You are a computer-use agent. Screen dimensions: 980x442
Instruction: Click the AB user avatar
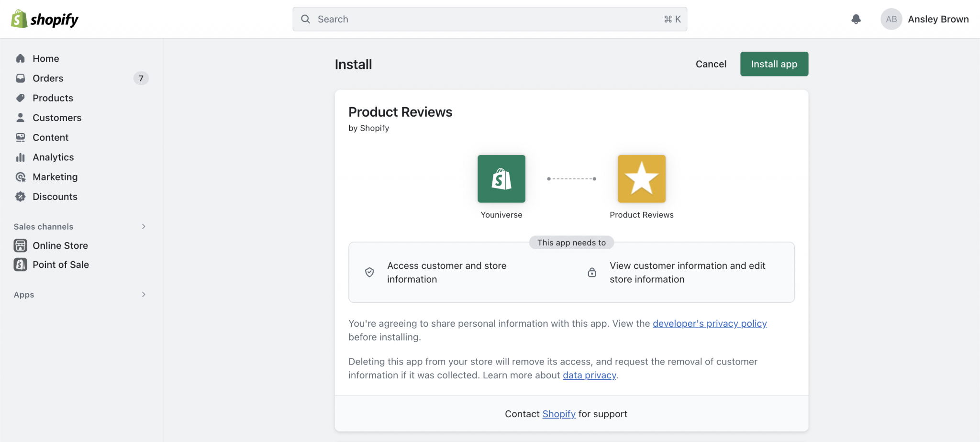(891, 19)
